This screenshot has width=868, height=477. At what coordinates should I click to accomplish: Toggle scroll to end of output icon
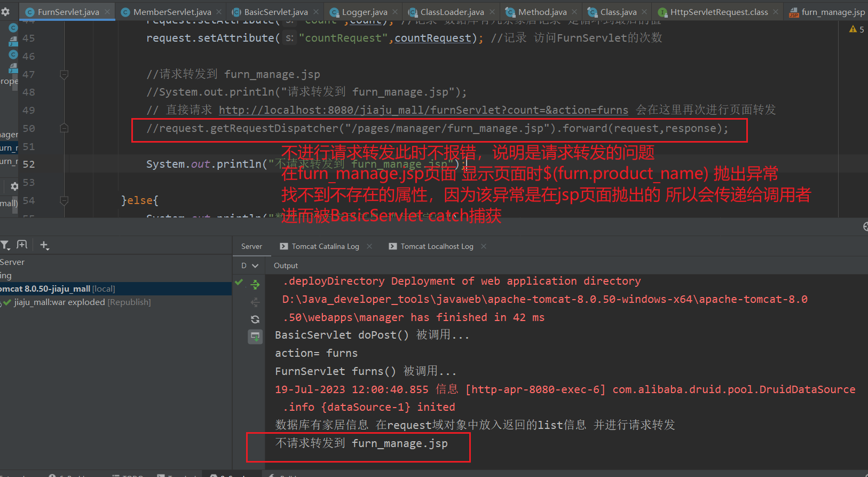tap(255, 337)
